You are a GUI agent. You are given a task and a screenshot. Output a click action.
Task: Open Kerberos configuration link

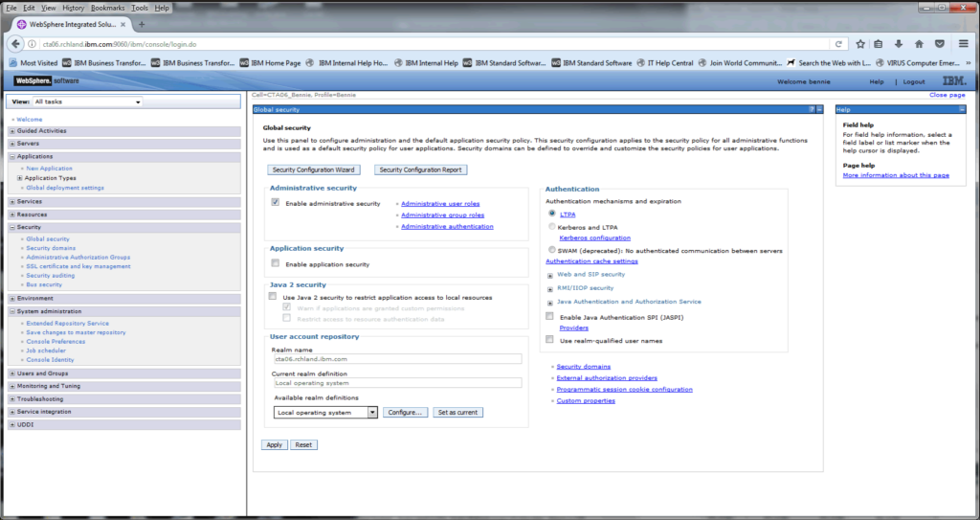pos(595,237)
